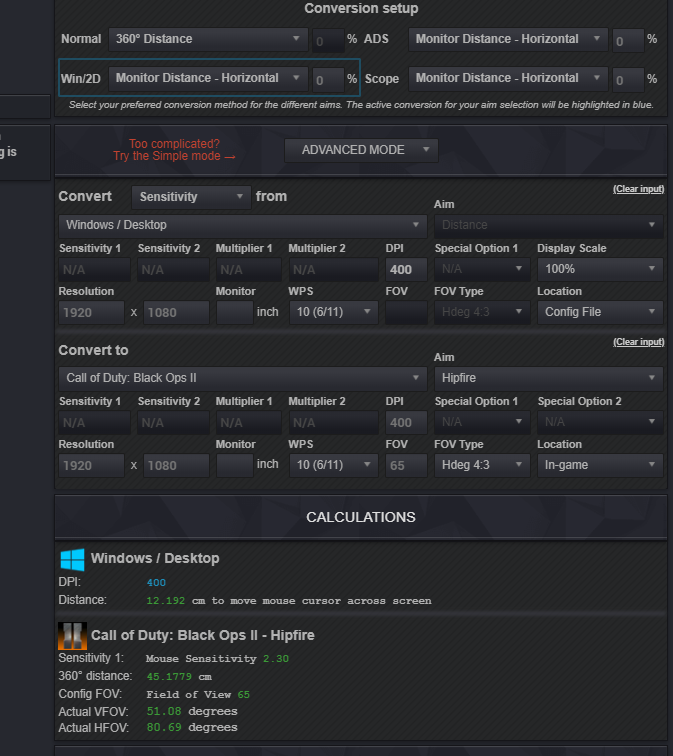This screenshot has height=756, width=673.
Task: Open the Hipfire Aim dropdown
Action: (x=549, y=378)
